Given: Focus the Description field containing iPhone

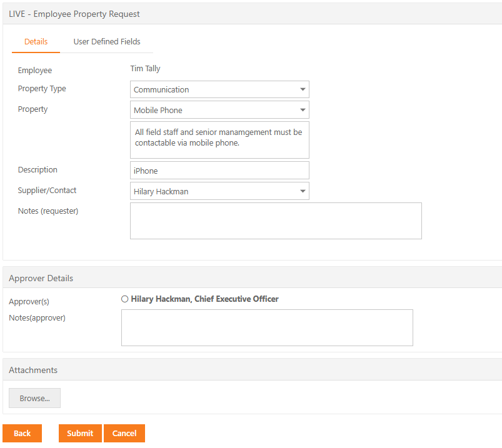Looking at the screenshot, I should point(219,171).
